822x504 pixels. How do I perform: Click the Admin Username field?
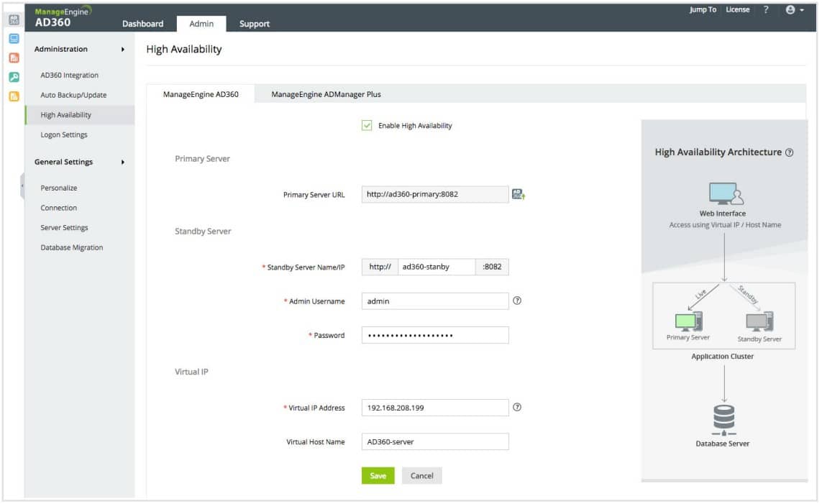(437, 302)
